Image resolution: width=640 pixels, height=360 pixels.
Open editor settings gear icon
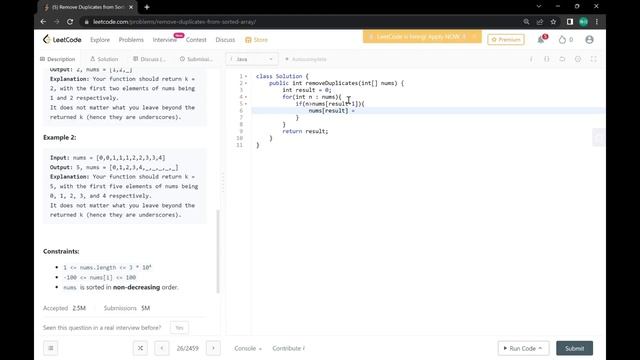578,59
